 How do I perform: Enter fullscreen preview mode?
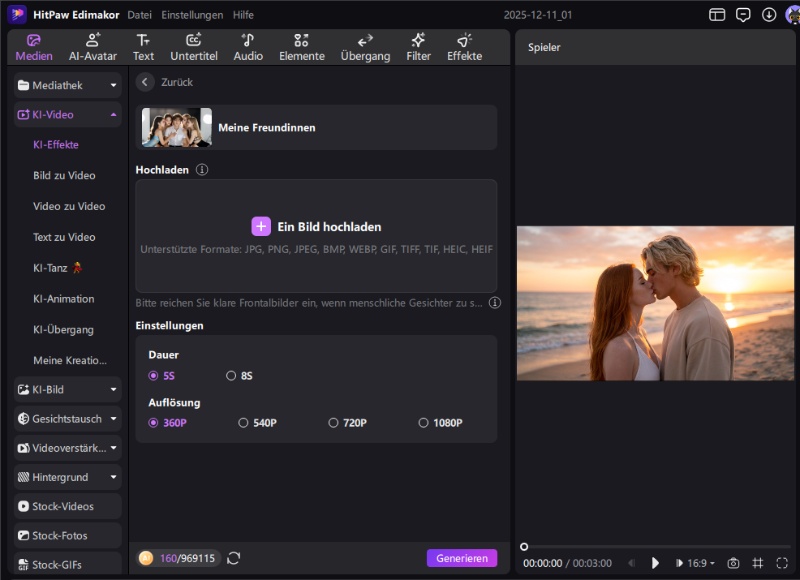782,563
